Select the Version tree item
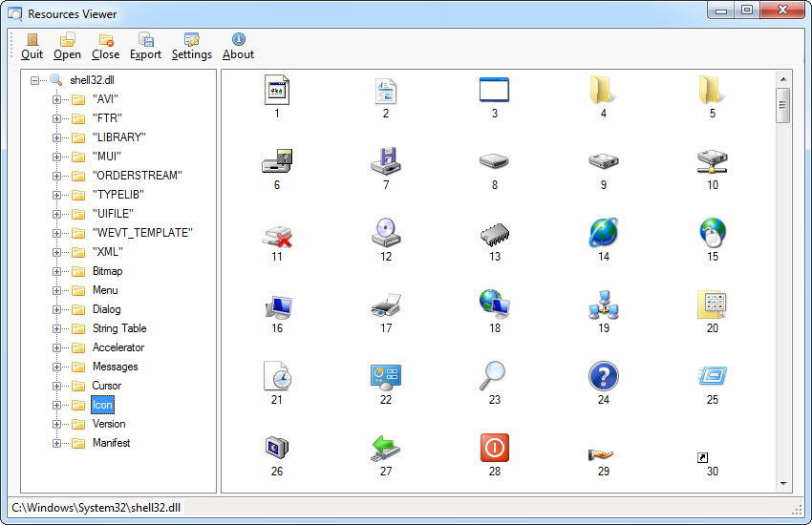The width and height of the screenshot is (812, 525). point(109,424)
